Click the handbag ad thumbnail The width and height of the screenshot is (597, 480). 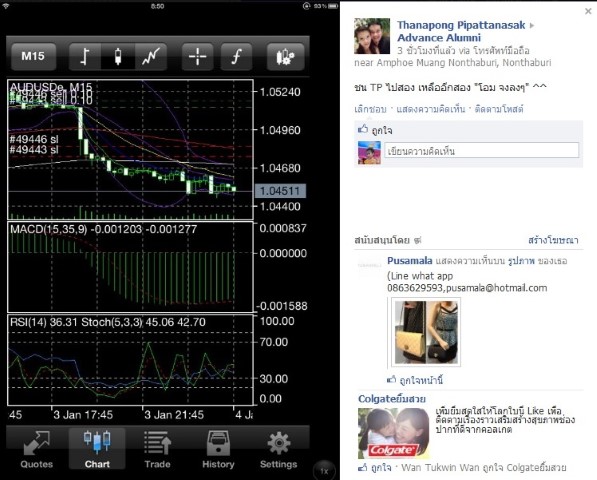(426, 332)
